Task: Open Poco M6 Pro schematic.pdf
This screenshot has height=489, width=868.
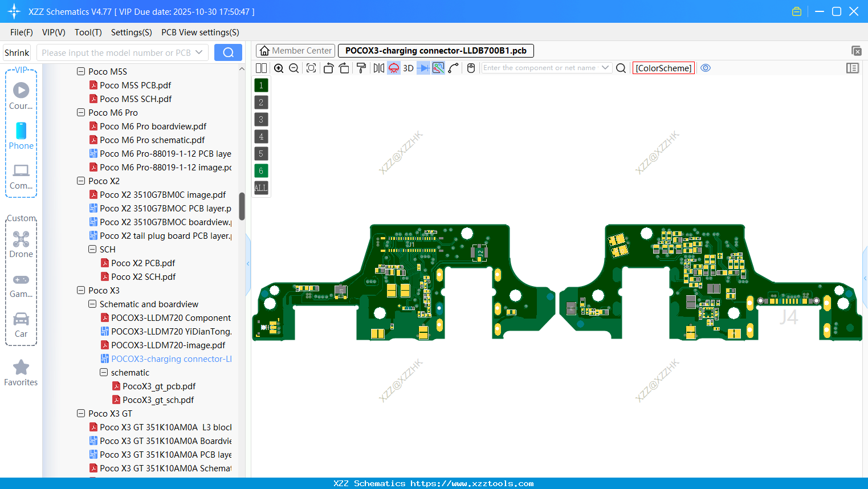Action: (x=152, y=140)
